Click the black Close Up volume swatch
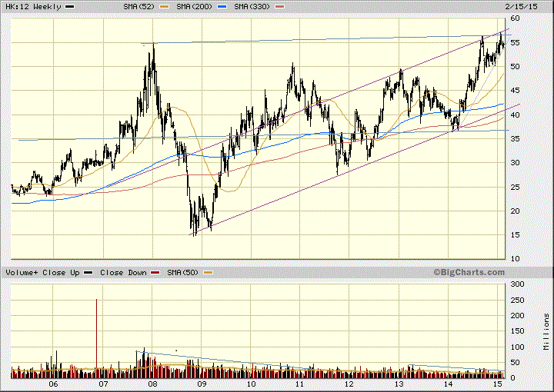This screenshot has width=554, height=392. coord(88,273)
